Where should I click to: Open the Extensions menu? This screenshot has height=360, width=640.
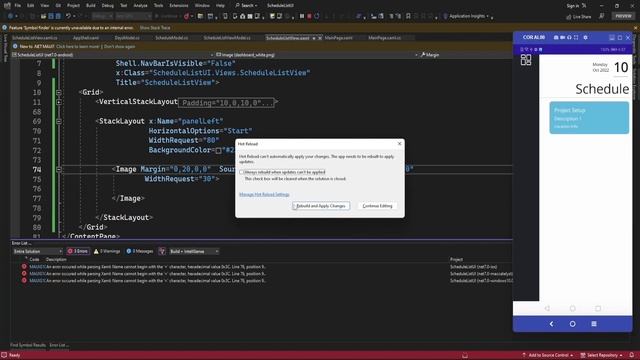[x=179, y=6]
